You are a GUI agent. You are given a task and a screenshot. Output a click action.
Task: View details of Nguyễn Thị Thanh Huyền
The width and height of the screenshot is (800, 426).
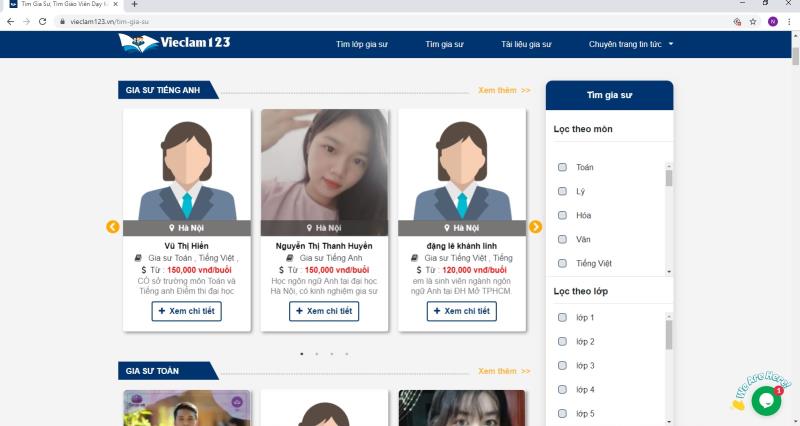[324, 311]
